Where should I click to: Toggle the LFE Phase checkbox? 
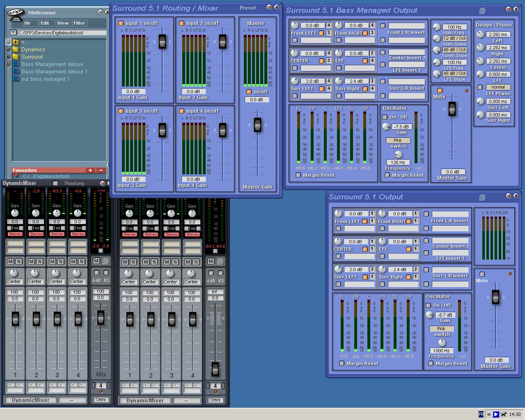pyautogui.click(x=480, y=87)
